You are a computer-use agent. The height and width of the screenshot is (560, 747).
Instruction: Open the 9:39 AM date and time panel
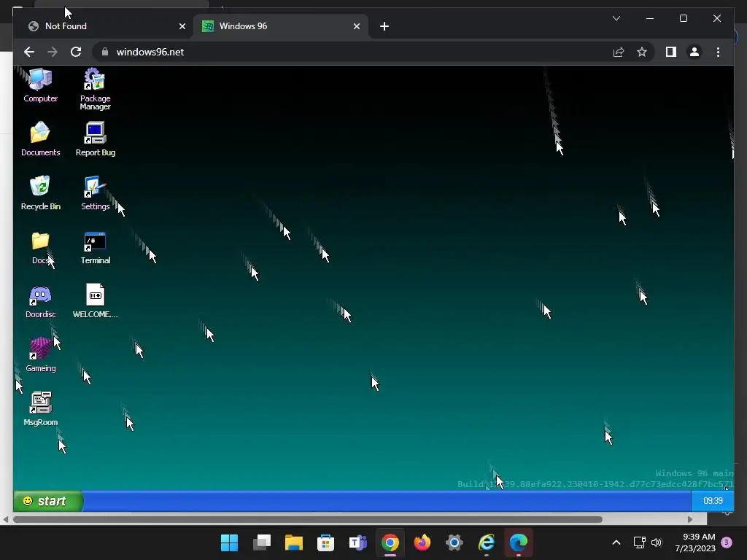[695, 542]
